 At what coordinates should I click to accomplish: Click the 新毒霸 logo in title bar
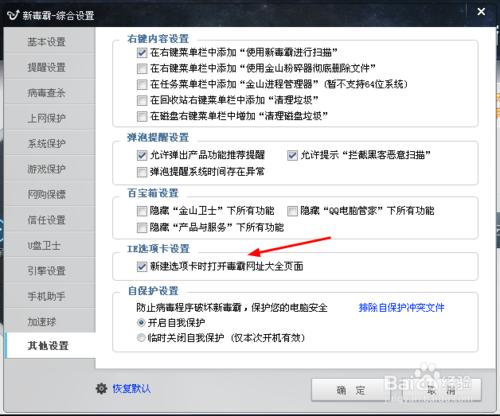[13, 15]
